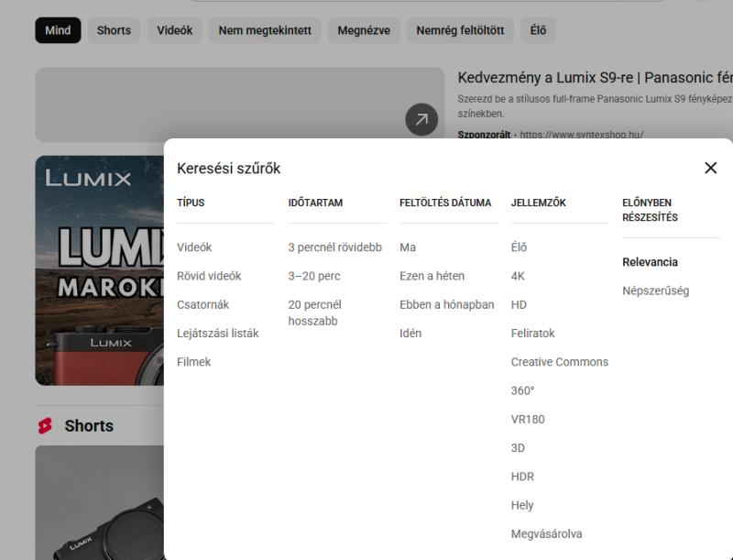Click the Szponzorált label
This screenshot has width=733, height=560.
tap(484, 135)
